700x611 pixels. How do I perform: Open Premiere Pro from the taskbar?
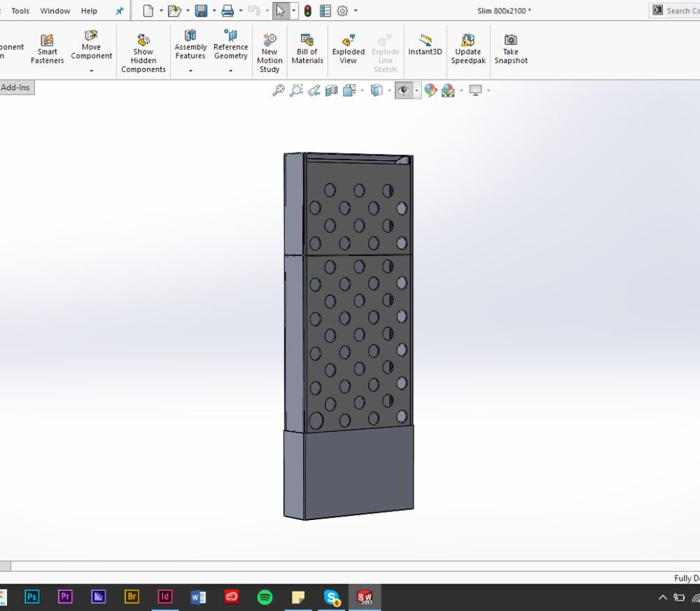click(x=65, y=597)
